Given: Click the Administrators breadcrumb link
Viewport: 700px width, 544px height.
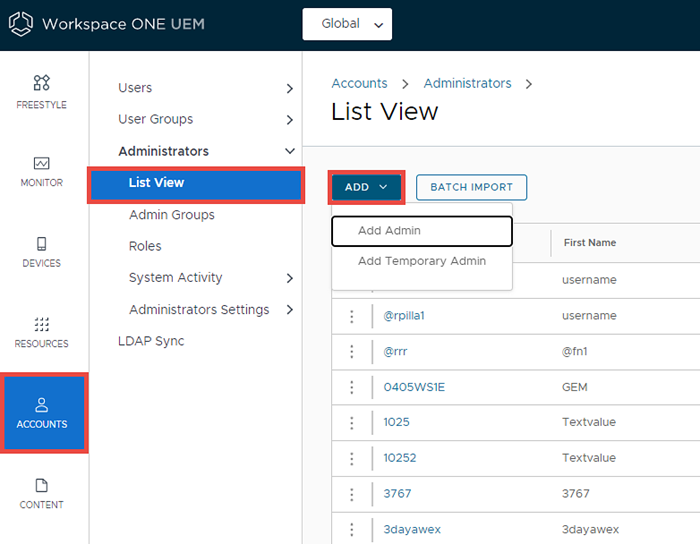Looking at the screenshot, I should point(467,83).
